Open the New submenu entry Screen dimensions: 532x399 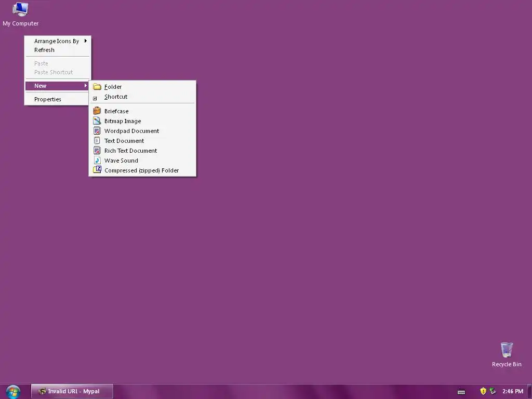pyautogui.click(x=58, y=86)
